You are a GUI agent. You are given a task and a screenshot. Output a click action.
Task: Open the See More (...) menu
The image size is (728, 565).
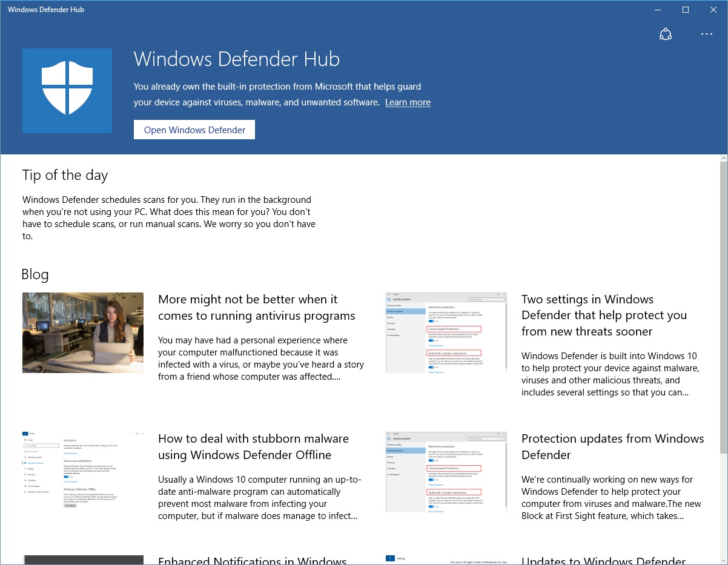(x=706, y=34)
